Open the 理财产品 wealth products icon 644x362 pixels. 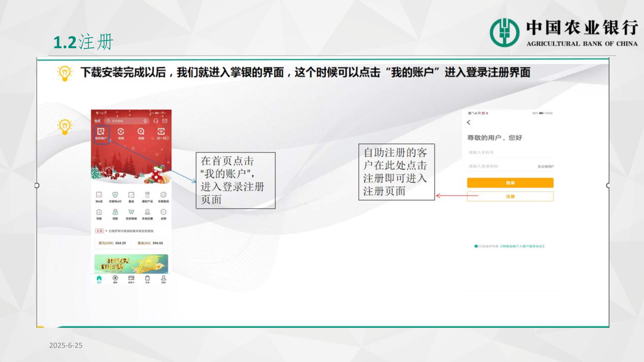tap(147, 197)
